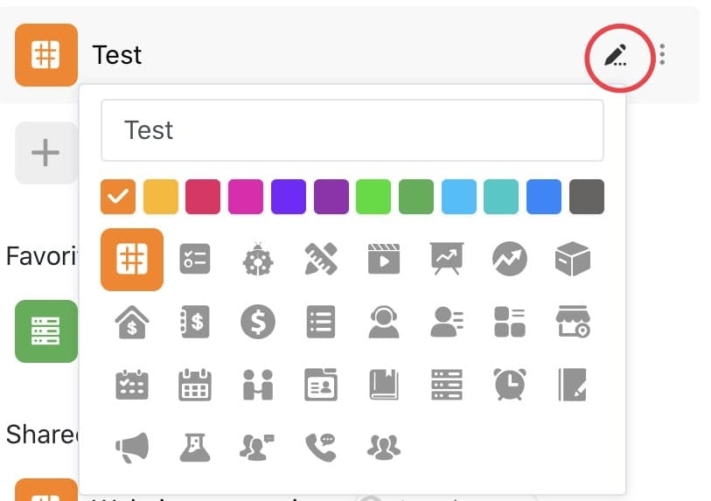The image size is (711, 501).
Task: Select the bright lime green swatch
Action: (373, 196)
